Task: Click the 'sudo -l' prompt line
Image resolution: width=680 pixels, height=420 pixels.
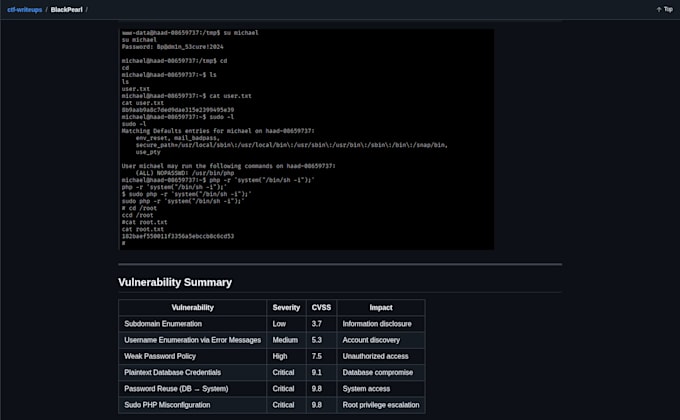Action: pyautogui.click(x=178, y=117)
